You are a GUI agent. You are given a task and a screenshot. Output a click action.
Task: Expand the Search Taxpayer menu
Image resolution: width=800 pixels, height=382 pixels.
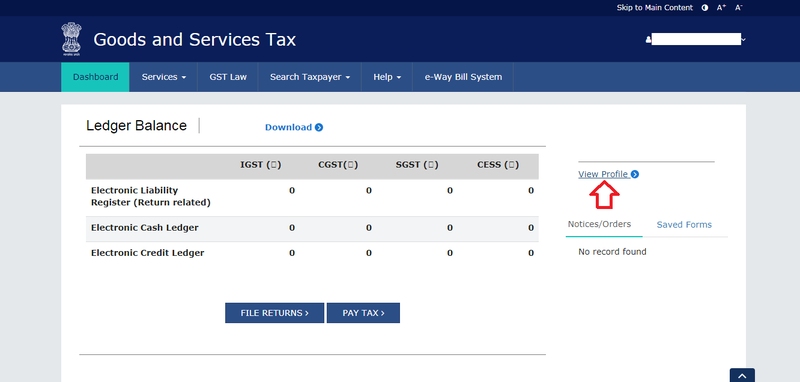[310, 77]
